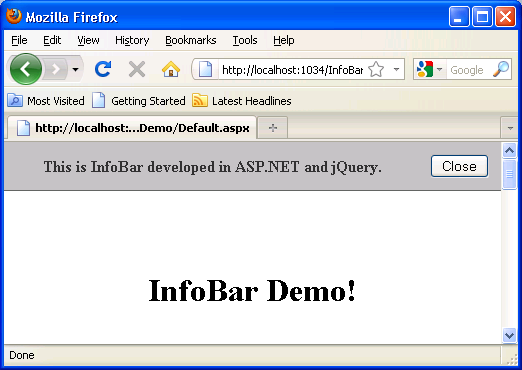Open the Latest Headlines feed bookmark
The image size is (522, 370).
point(242,101)
